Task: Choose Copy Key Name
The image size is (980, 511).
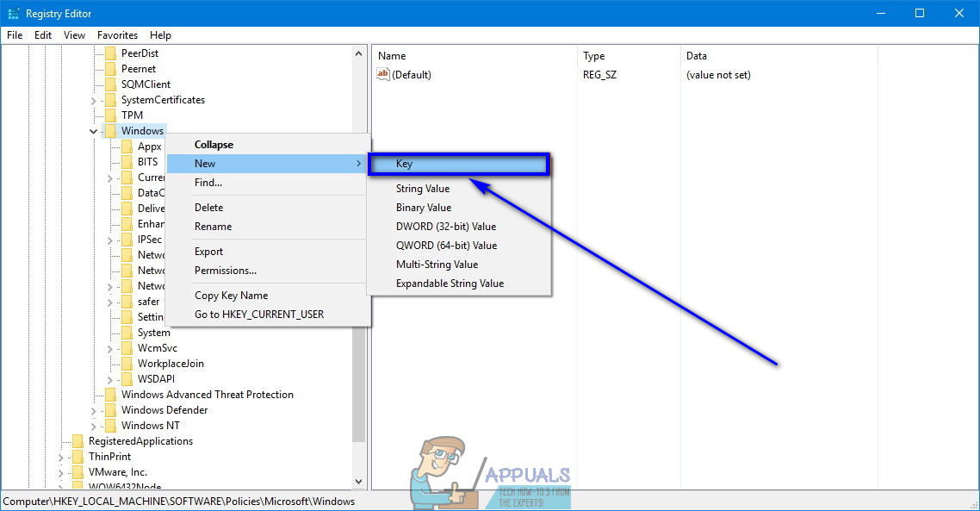Action: [268, 296]
